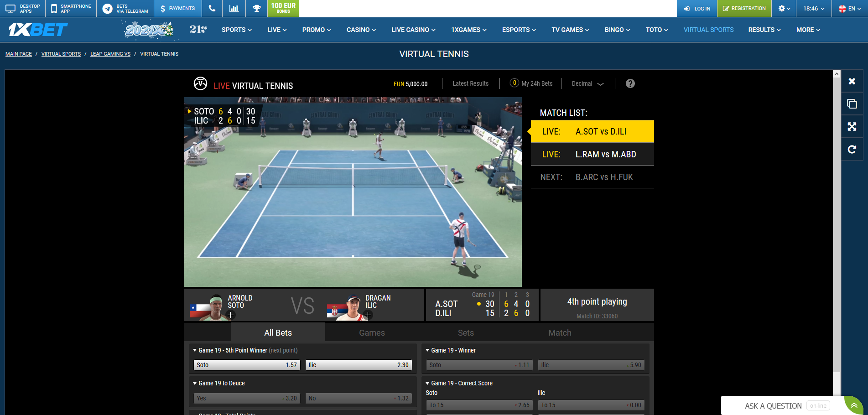
Task: Open My 24h Bets
Action: coord(531,83)
